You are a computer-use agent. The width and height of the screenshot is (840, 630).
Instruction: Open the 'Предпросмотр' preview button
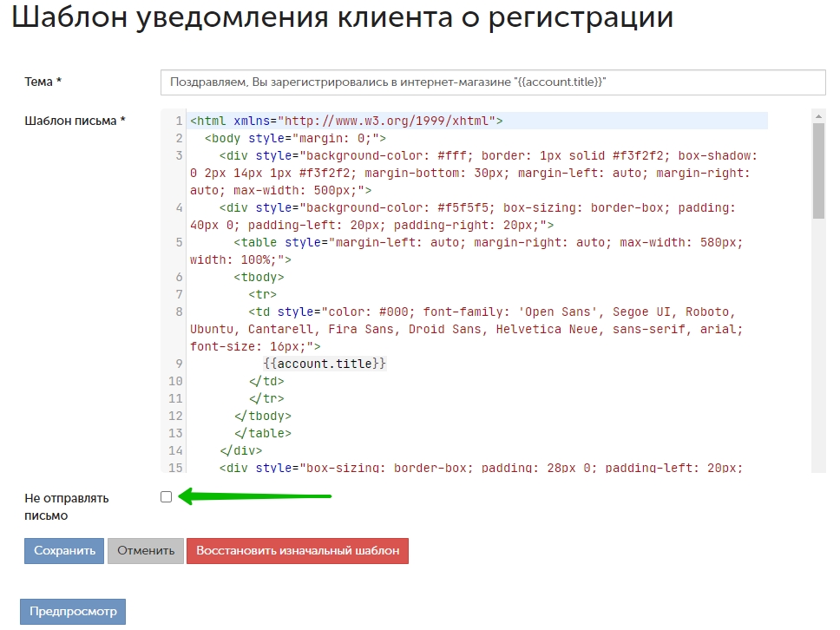pos(73,611)
